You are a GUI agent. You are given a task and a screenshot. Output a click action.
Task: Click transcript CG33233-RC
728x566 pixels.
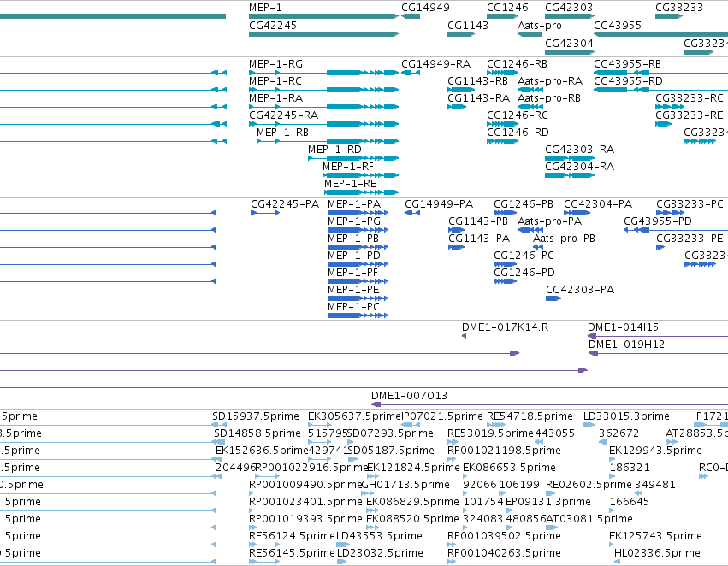coord(690,98)
